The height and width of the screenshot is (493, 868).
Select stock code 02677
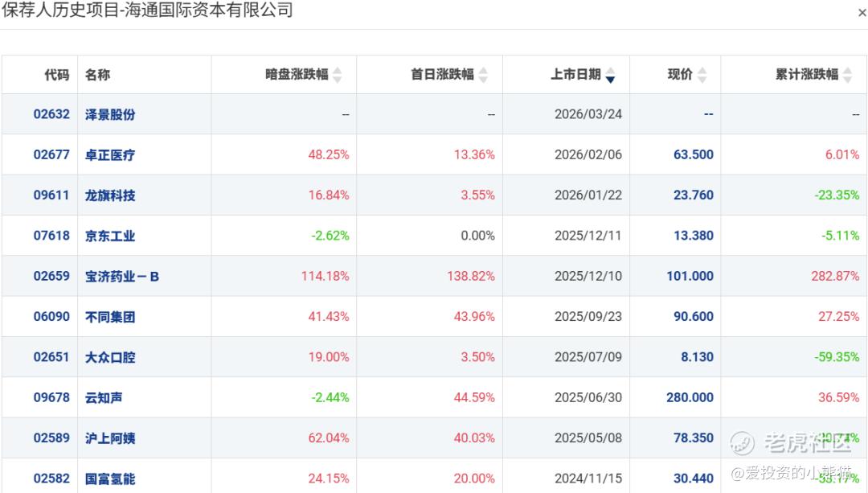coord(51,154)
